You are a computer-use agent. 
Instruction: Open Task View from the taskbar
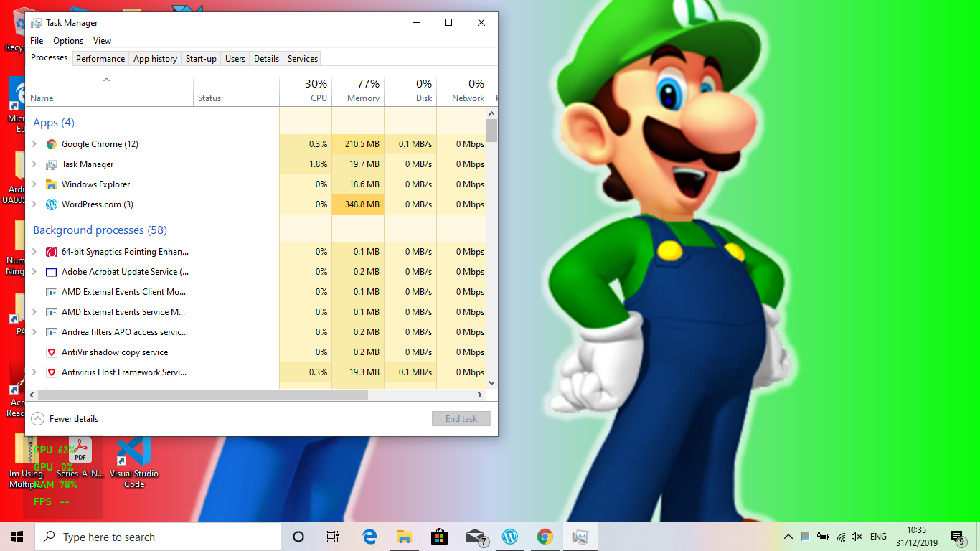coord(333,537)
